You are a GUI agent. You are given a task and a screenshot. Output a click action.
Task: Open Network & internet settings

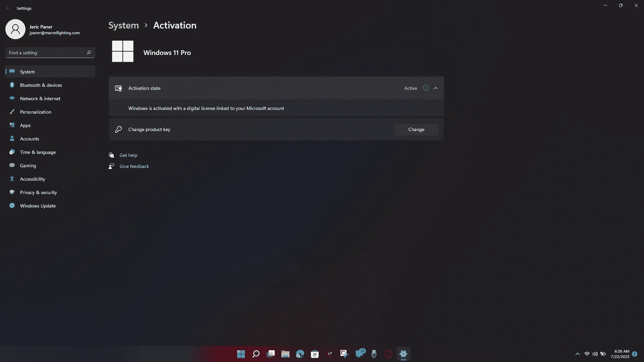tap(50, 99)
